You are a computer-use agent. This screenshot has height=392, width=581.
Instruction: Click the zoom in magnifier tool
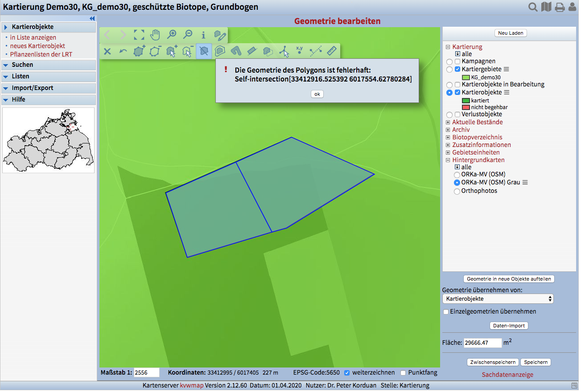[171, 35]
